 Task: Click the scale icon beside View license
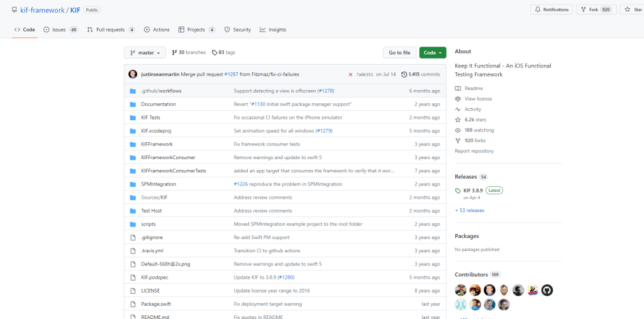[458, 99]
